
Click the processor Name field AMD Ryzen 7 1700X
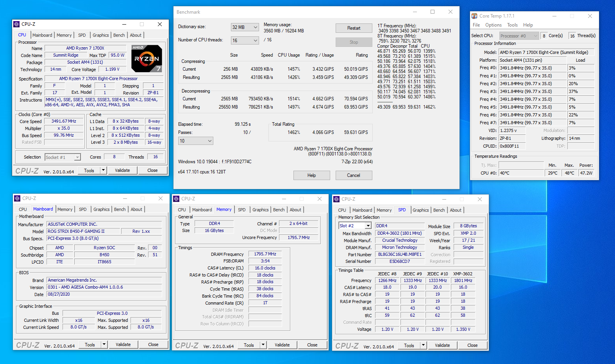coord(85,48)
